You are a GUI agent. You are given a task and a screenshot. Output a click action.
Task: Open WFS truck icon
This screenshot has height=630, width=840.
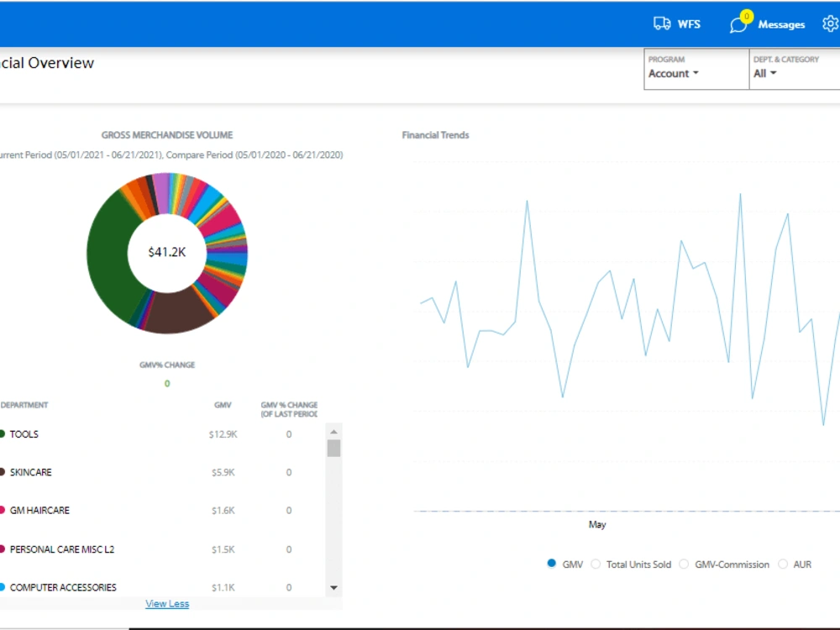662,24
